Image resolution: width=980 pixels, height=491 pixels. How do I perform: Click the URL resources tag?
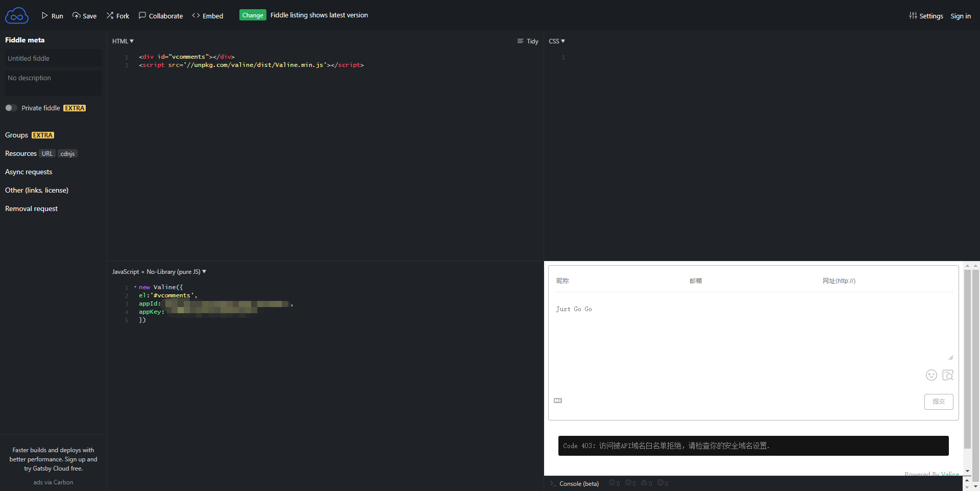click(47, 153)
